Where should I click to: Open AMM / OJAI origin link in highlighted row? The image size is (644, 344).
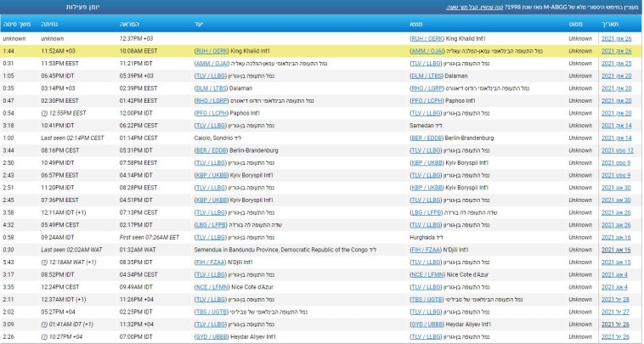pyautogui.click(x=430, y=51)
